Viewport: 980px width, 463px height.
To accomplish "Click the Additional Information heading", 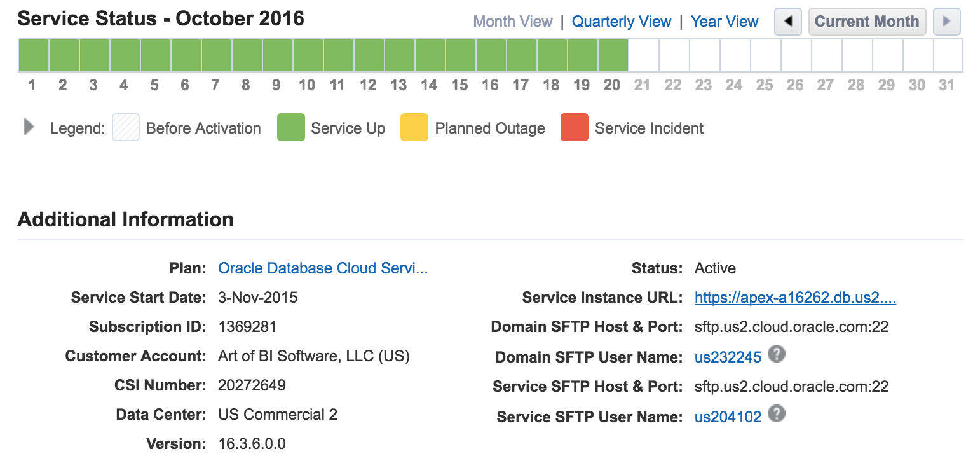I will click(x=126, y=219).
